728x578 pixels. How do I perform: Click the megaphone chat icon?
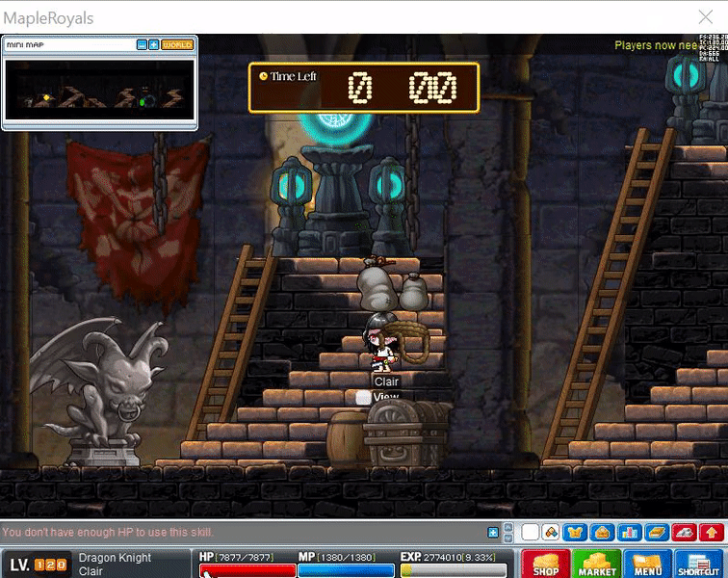pos(551,533)
